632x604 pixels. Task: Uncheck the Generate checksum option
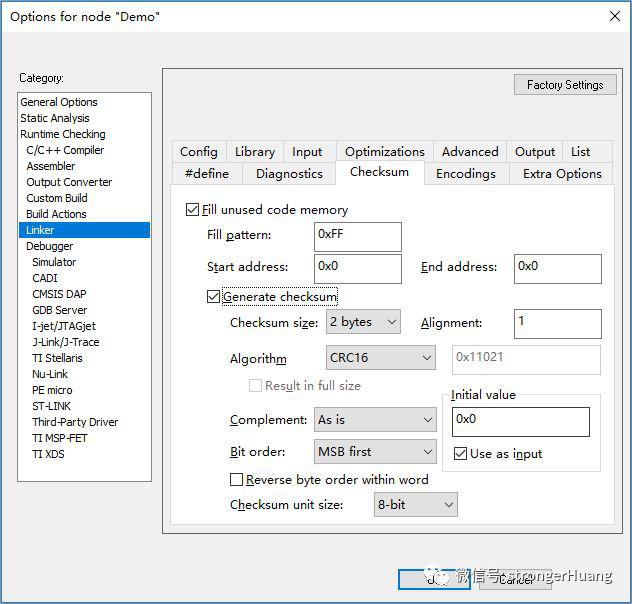213,297
